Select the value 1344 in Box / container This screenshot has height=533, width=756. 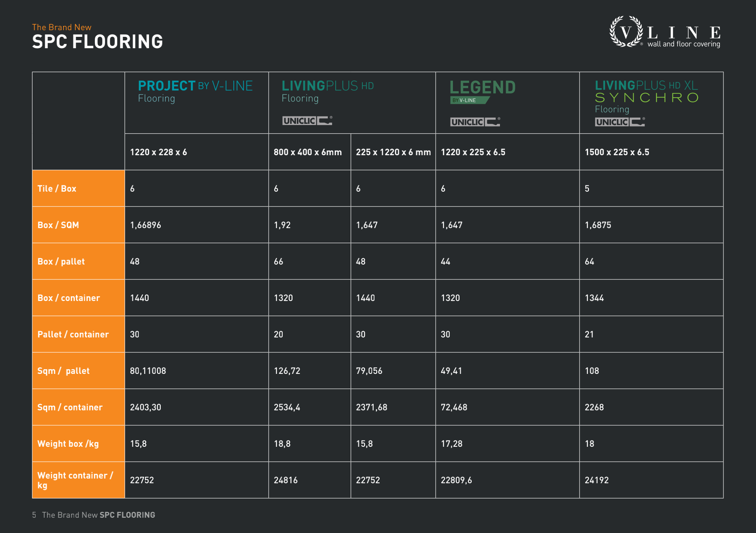[x=594, y=298]
